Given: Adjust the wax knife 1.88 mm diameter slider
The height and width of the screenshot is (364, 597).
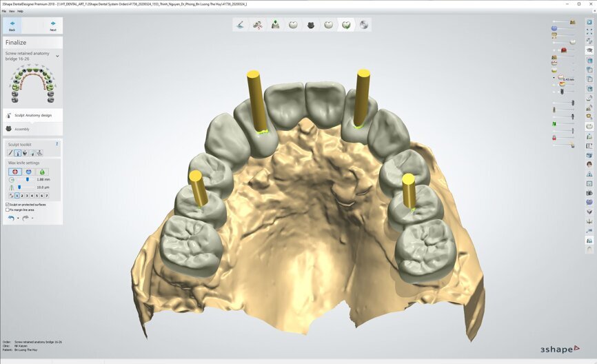Looking at the screenshot, I should coord(27,179).
